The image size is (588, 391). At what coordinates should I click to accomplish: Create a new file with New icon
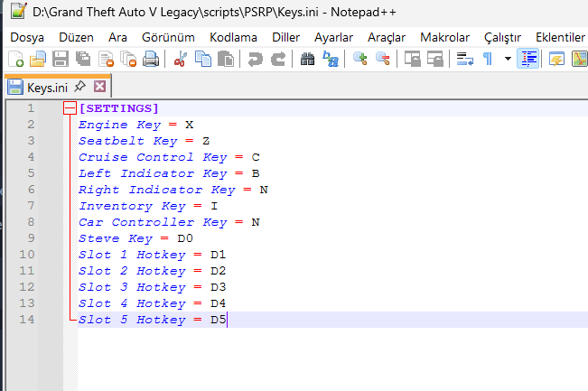click(15, 59)
